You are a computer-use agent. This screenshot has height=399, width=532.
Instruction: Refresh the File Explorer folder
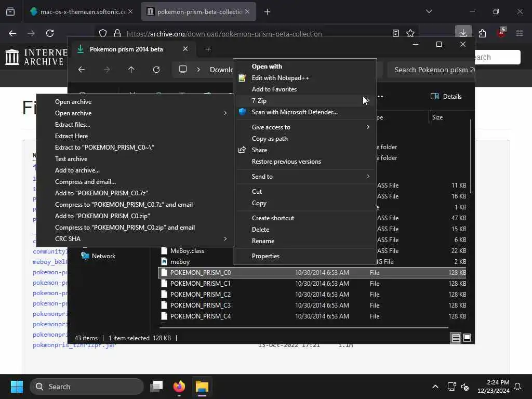tap(156, 70)
